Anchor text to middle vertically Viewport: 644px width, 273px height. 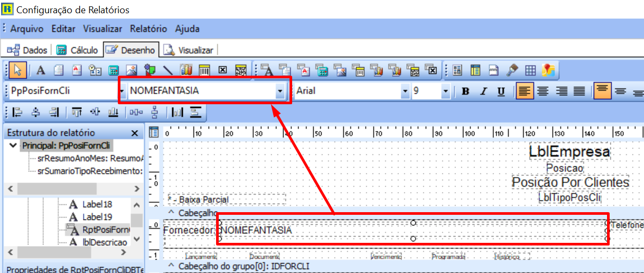point(620,91)
